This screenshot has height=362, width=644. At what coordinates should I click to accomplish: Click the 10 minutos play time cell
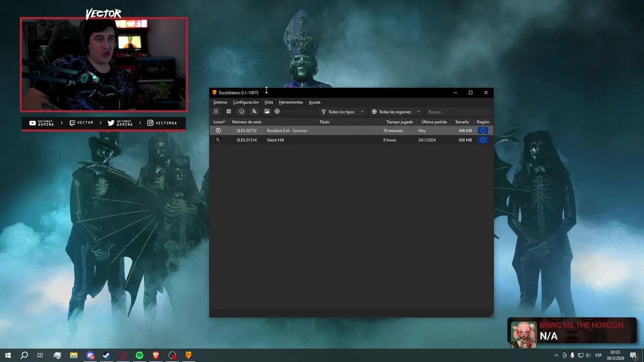pyautogui.click(x=393, y=131)
